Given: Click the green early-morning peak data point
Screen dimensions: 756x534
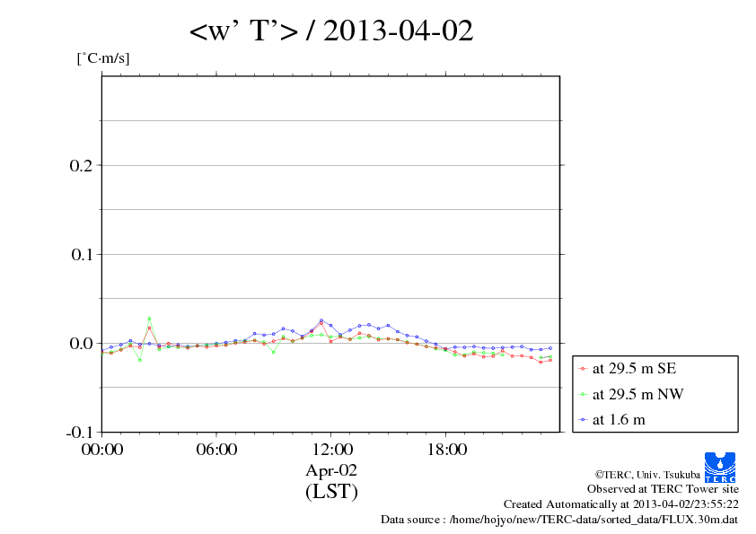Looking at the screenshot, I should point(150,319).
